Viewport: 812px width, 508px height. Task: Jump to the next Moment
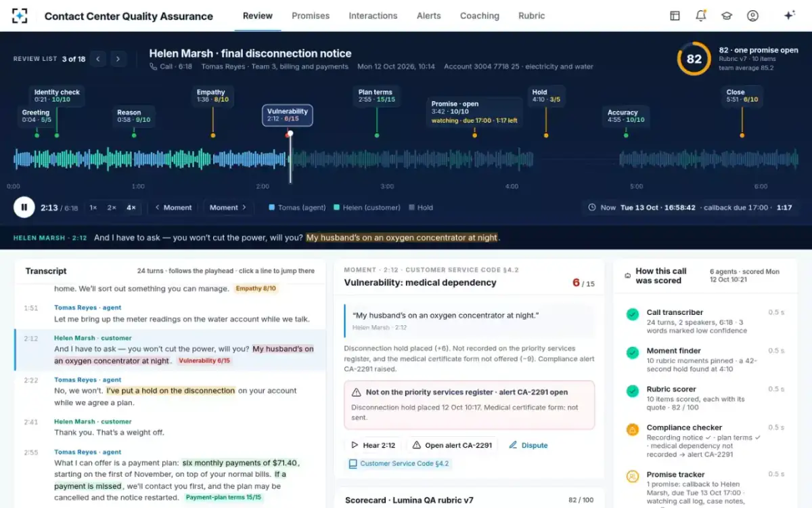pos(228,207)
